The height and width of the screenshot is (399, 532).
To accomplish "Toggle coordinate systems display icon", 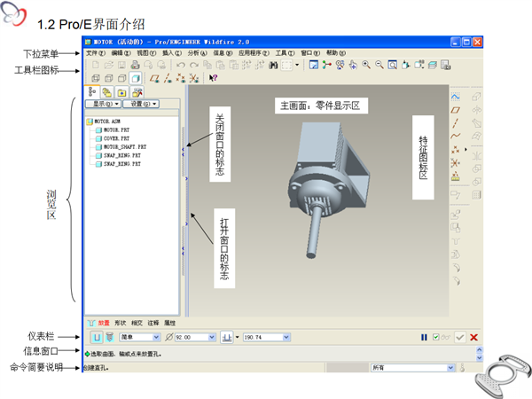I will pyautogui.click(x=193, y=78).
